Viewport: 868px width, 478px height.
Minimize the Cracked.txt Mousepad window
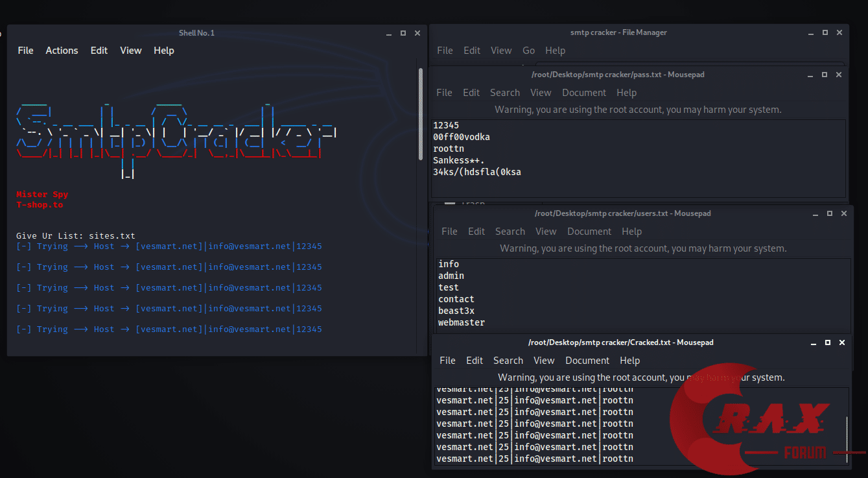813,342
